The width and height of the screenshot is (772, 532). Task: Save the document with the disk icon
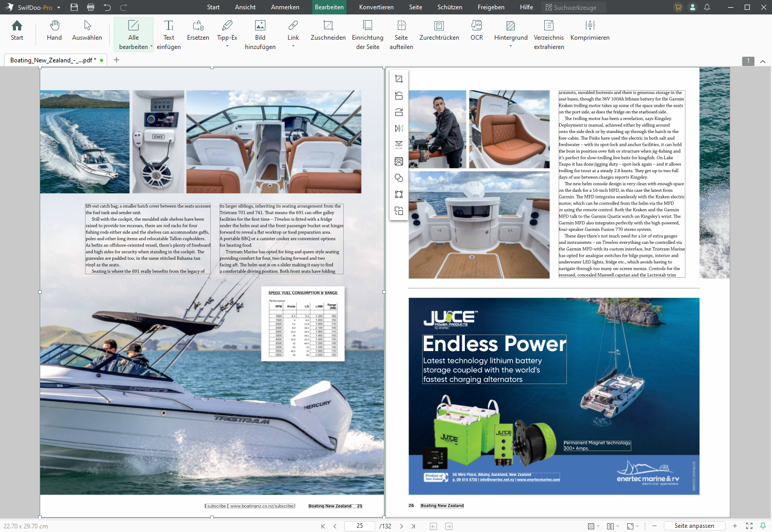click(x=74, y=7)
